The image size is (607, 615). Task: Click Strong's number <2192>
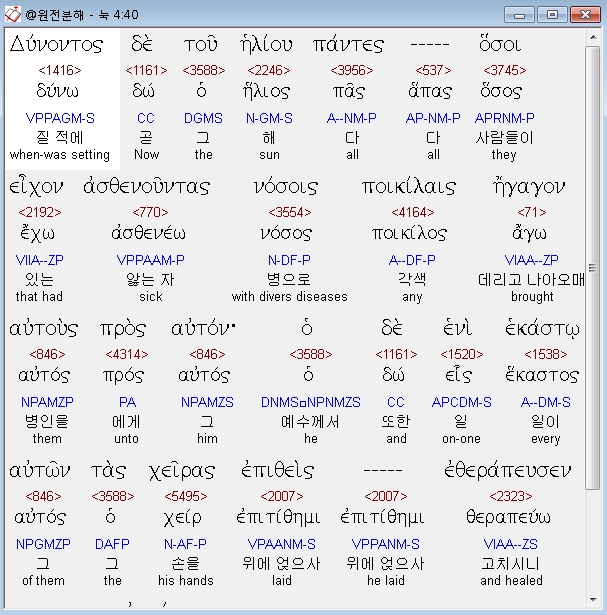[40, 213]
